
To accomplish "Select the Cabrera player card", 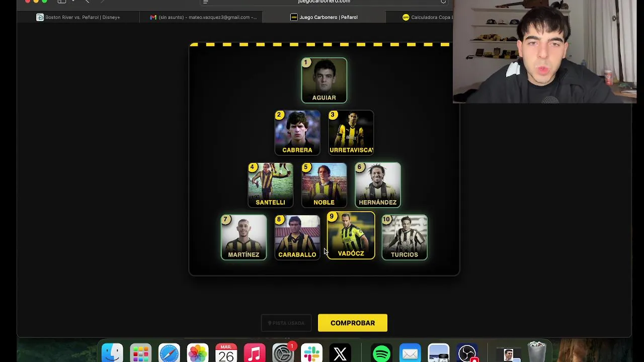I will 297,133.
